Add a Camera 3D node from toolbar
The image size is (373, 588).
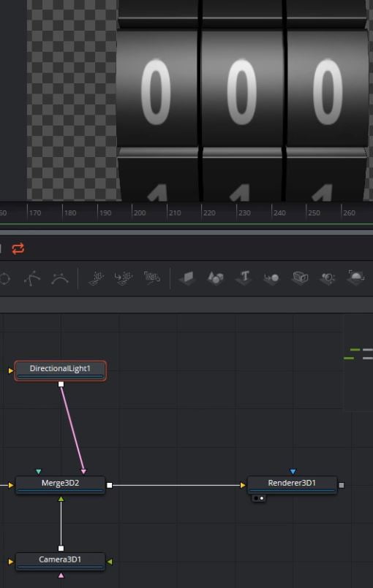coord(300,278)
